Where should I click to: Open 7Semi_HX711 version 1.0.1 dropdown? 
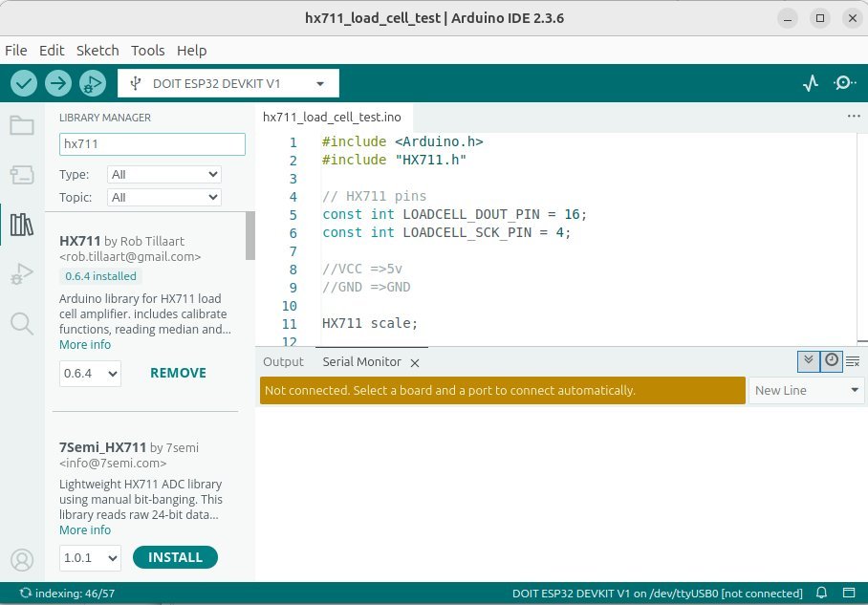[x=90, y=557]
